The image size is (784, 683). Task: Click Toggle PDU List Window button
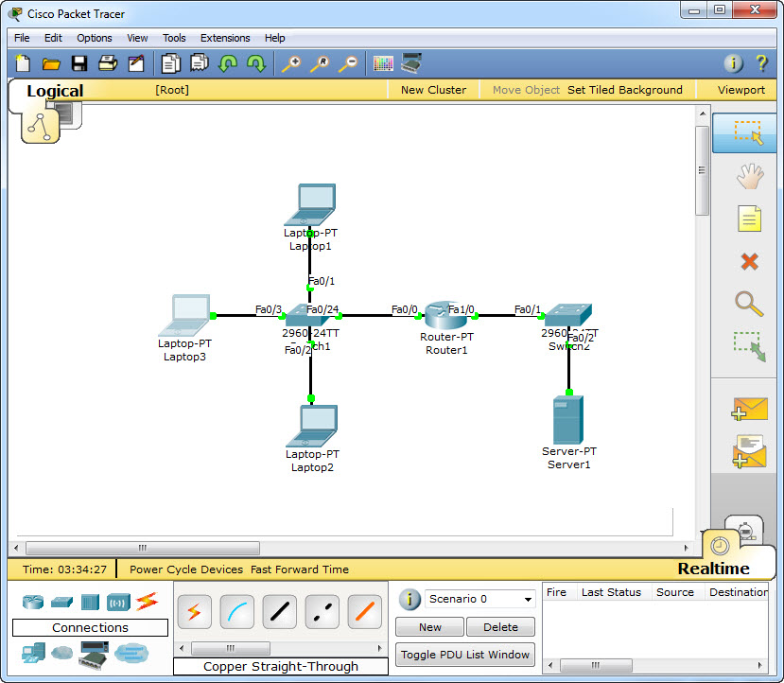click(x=465, y=655)
